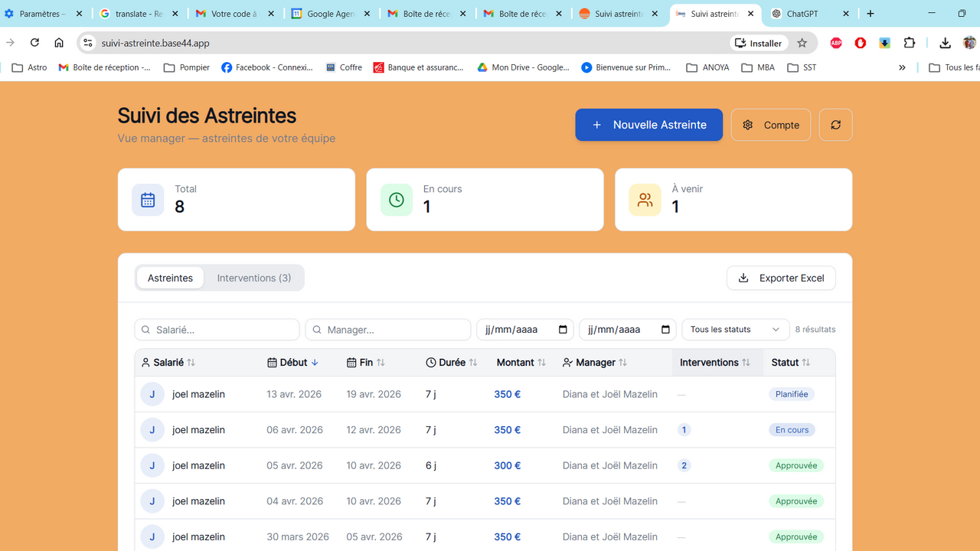The height and width of the screenshot is (551, 980).
Task: Create a Nouvelle Astreinte
Action: pos(648,125)
